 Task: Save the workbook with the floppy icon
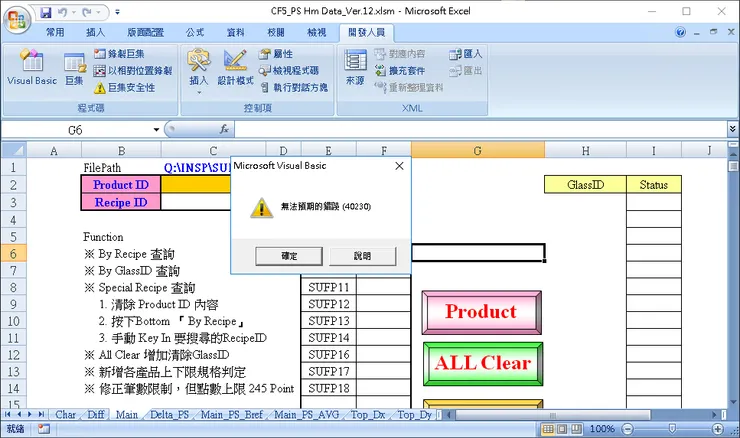tap(46, 12)
